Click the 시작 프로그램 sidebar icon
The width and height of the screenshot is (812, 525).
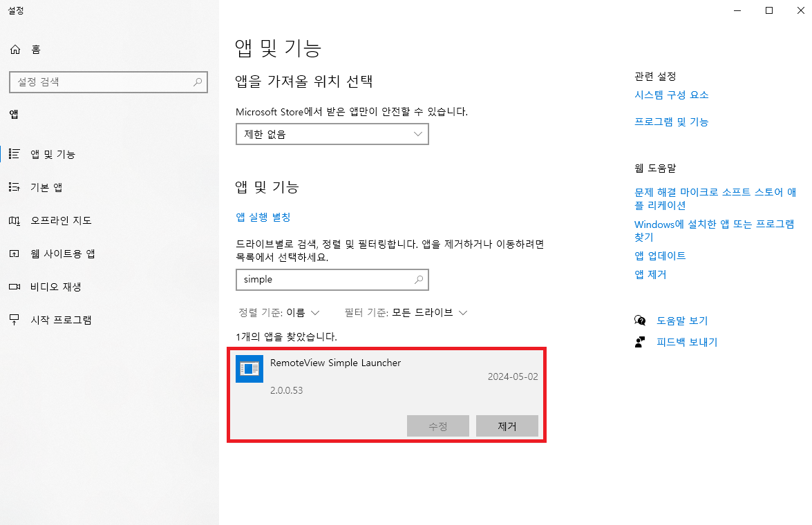pos(15,319)
